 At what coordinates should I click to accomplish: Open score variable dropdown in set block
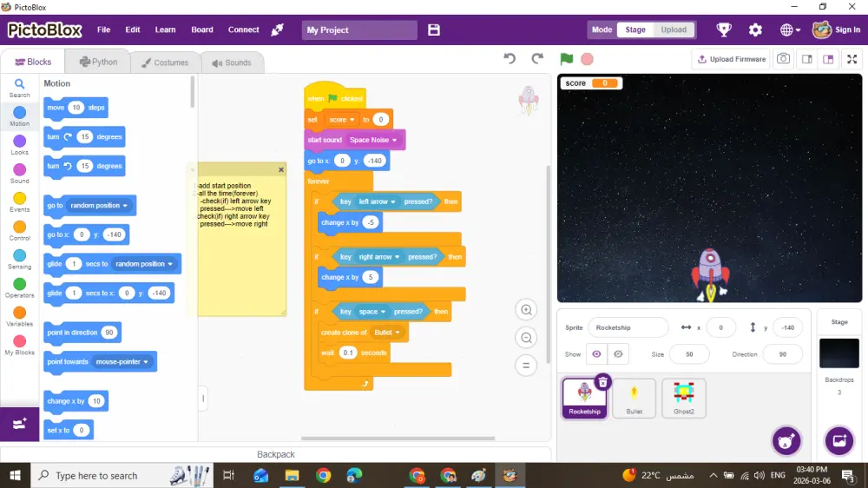341,120
